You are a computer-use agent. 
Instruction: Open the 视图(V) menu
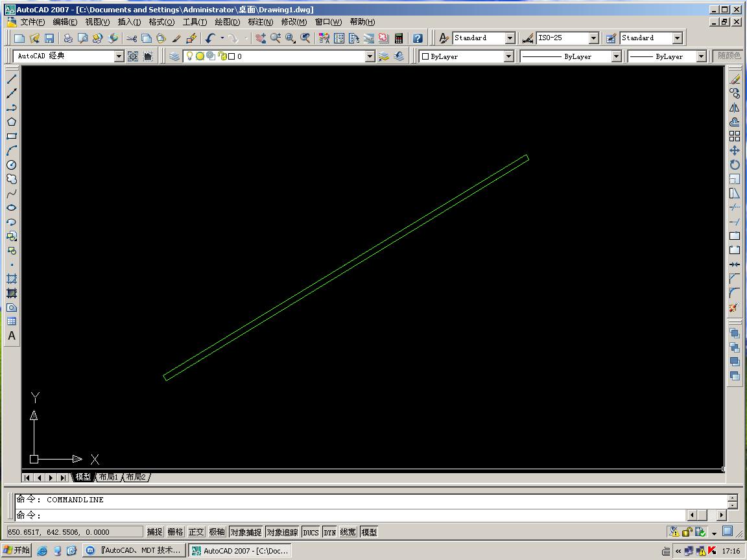97,22
